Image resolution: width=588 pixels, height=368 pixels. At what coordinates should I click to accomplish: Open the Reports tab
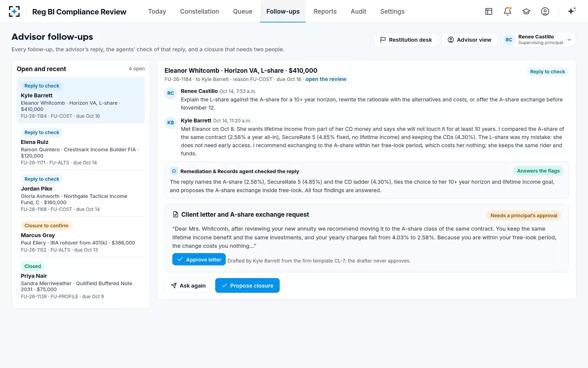click(325, 11)
